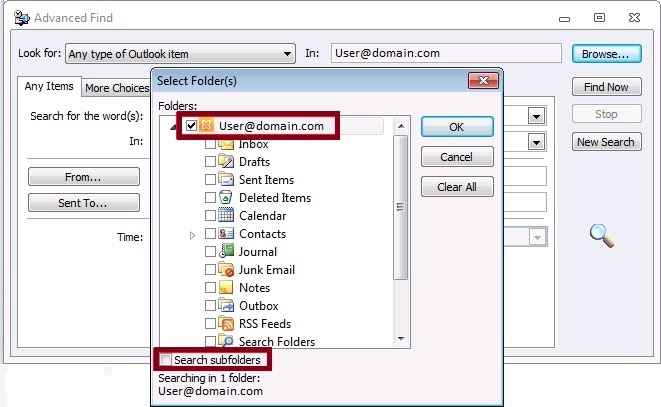Click the Sent Items folder icon
Viewport: 661px width, 407px height.
click(226, 179)
